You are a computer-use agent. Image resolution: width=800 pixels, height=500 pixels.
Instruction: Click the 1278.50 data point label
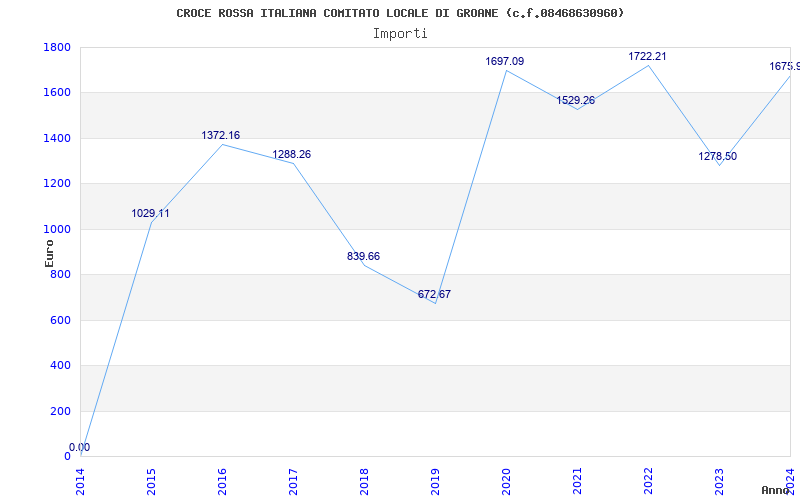[717, 157]
